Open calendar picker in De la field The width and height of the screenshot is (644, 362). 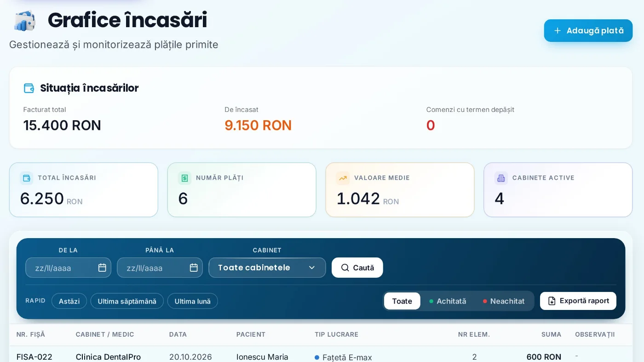[x=102, y=268]
